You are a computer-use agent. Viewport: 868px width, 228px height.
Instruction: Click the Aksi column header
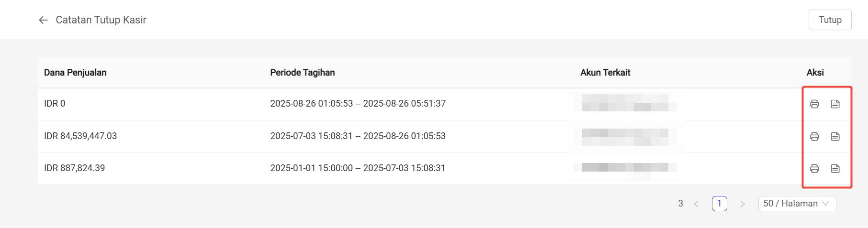(815, 73)
